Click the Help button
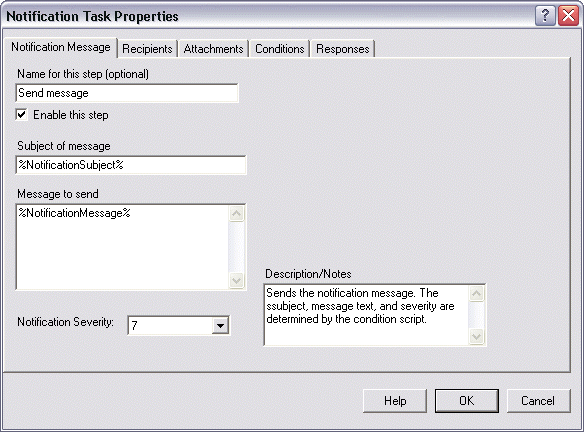The width and height of the screenshot is (584, 432). (x=395, y=401)
